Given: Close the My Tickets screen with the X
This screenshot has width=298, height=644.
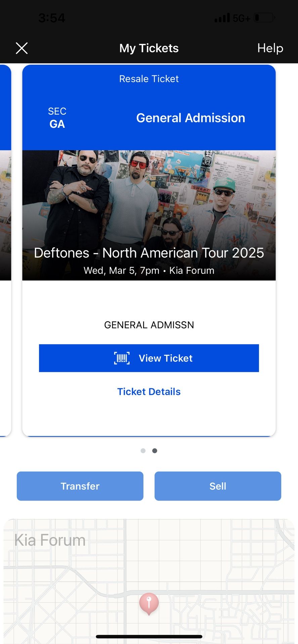Looking at the screenshot, I should pyautogui.click(x=22, y=48).
